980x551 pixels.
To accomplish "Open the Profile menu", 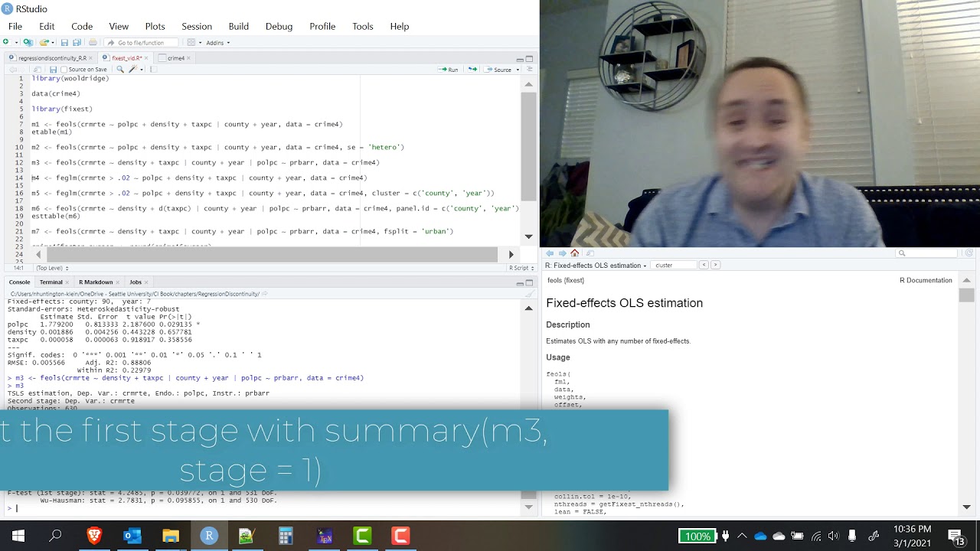I will pos(322,26).
